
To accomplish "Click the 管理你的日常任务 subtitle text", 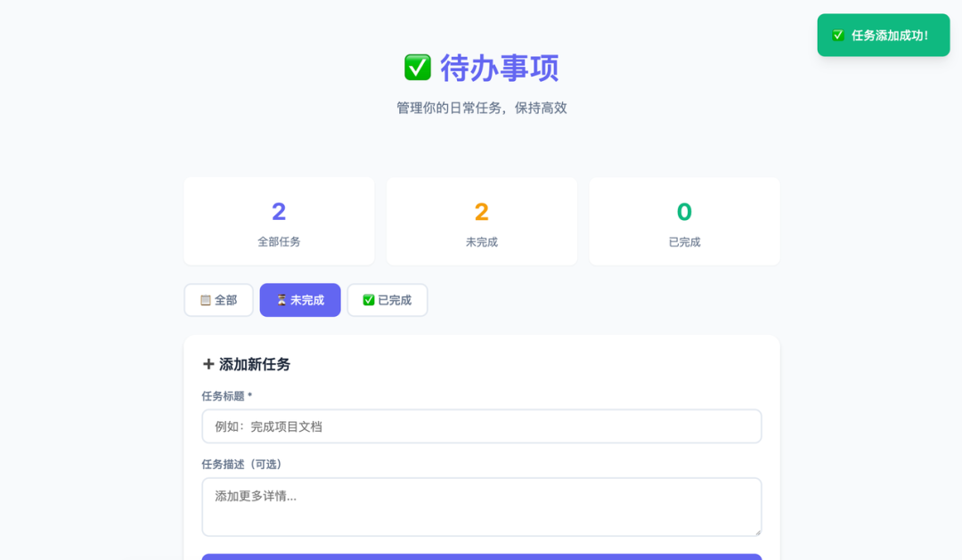I will (482, 108).
